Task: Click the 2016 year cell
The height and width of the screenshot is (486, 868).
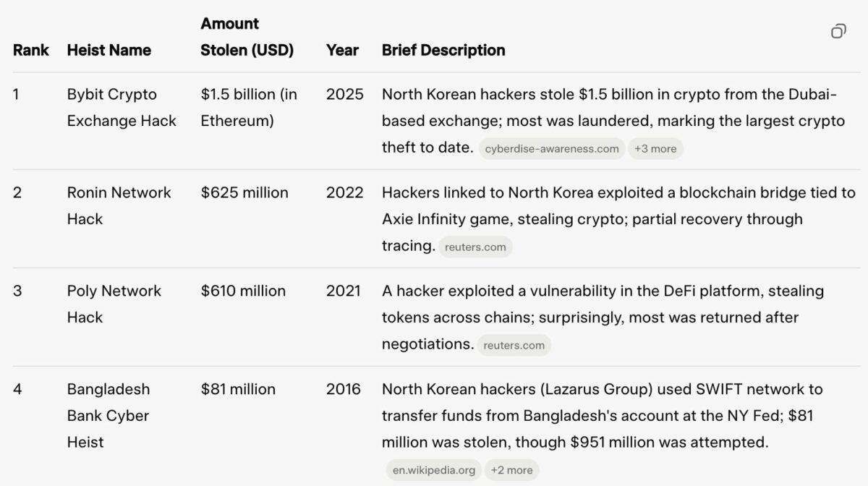Action: click(344, 390)
